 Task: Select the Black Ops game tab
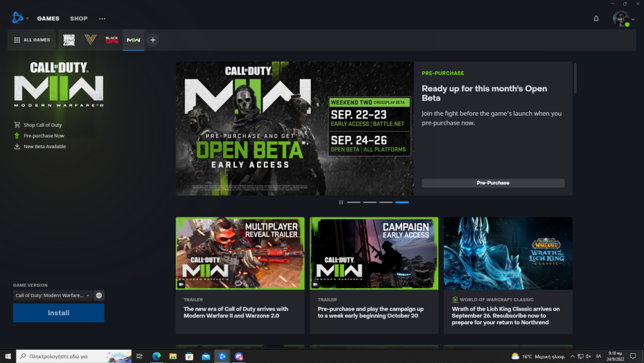(111, 40)
